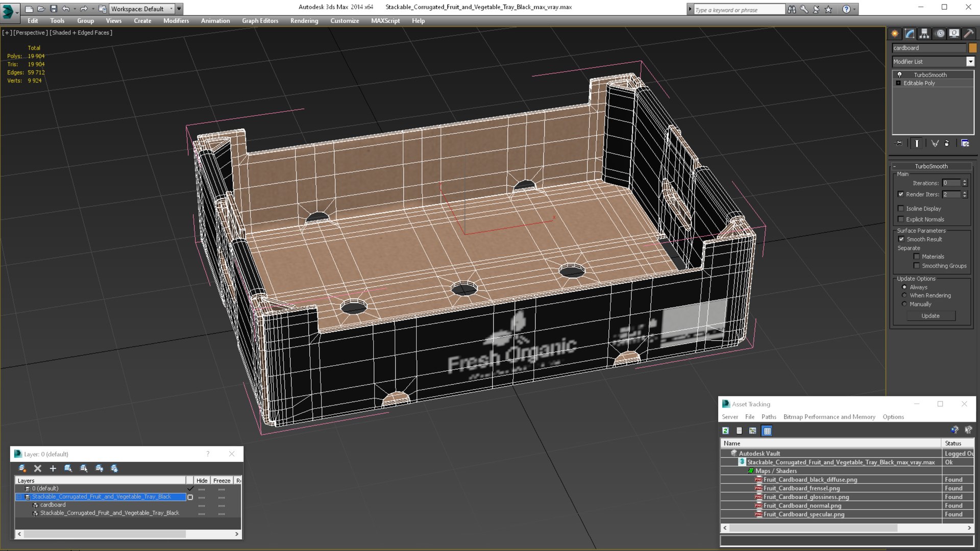Viewport: 980px width, 551px height.
Task: Refresh the Asset Tracking list
Action: 725,431
